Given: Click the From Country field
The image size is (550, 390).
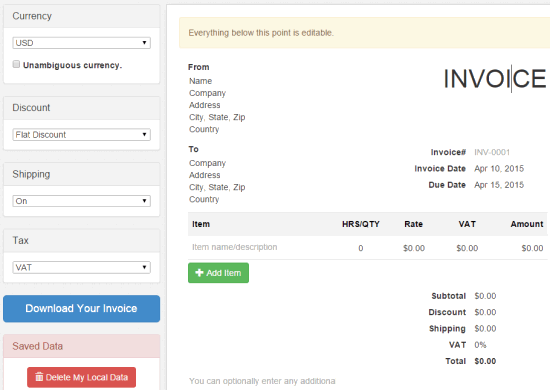Looking at the screenshot, I should (204, 129).
